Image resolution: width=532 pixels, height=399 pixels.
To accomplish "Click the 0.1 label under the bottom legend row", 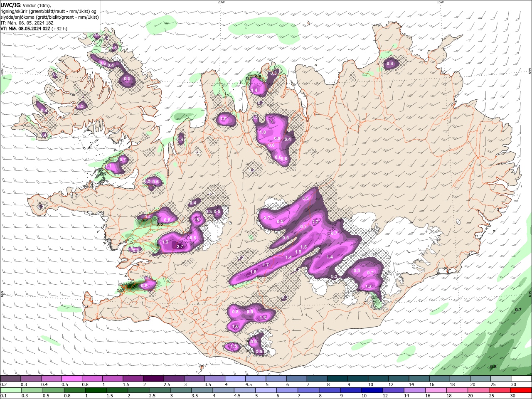I will 3,396.
